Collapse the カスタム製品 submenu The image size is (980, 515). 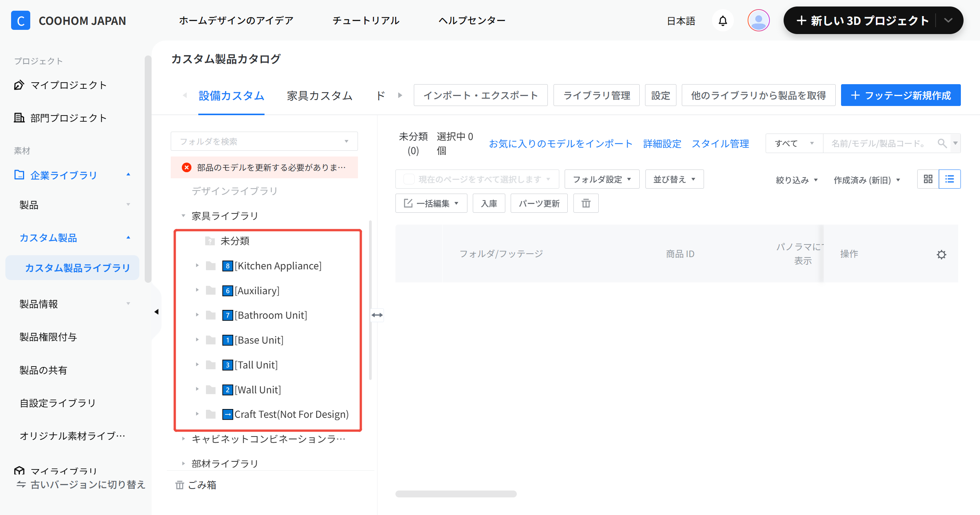[128, 238]
